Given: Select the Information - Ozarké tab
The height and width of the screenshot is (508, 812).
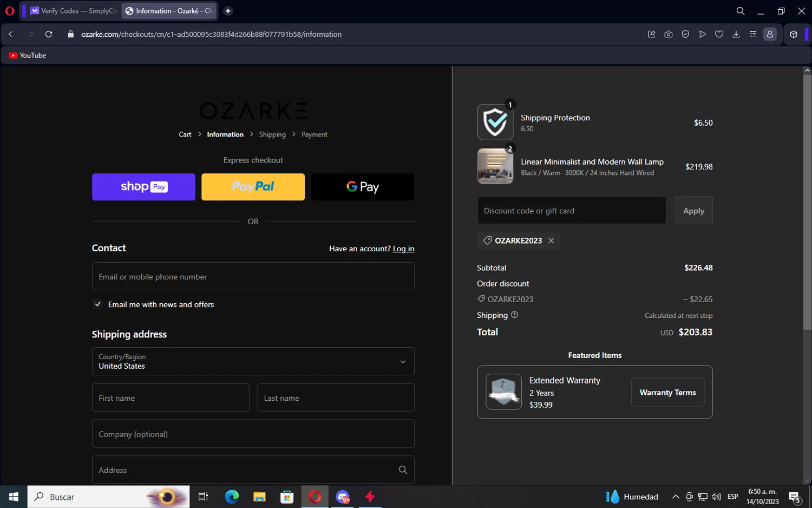Looking at the screenshot, I should point(169,11).
